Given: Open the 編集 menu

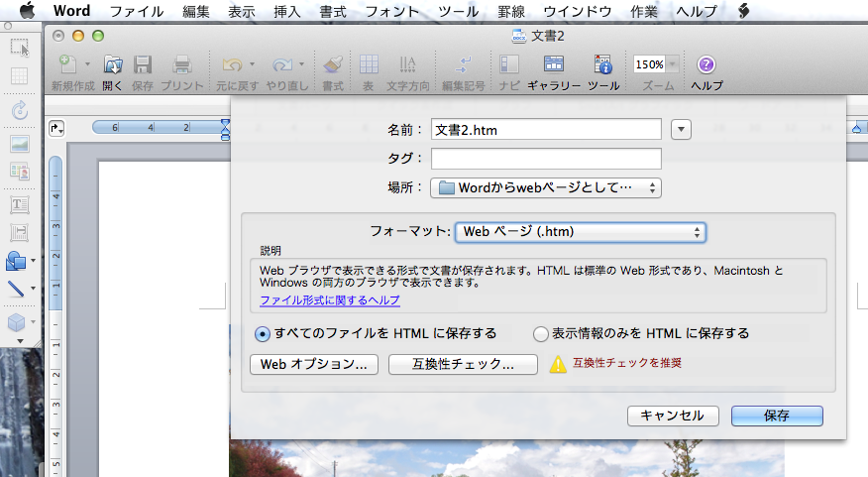Looking at the screenshot, I should click(x=196, y=11).
